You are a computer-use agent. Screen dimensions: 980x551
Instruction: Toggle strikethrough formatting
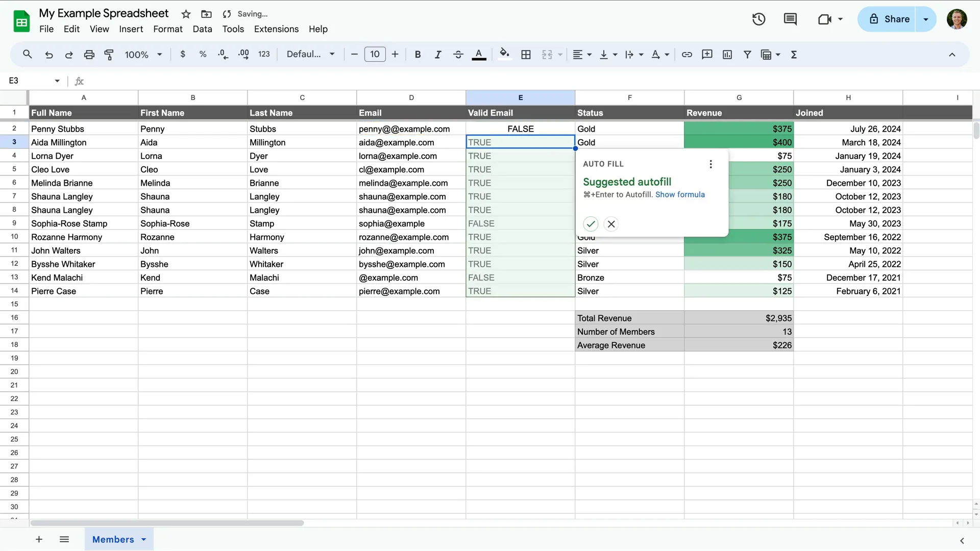(458, 54)
